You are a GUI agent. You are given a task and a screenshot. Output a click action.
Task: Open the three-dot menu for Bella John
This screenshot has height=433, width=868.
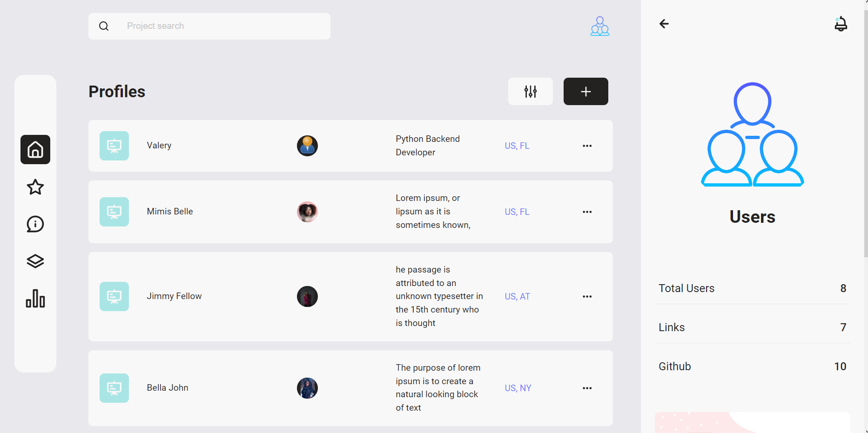pyautogui.click(x=587, y=388)
